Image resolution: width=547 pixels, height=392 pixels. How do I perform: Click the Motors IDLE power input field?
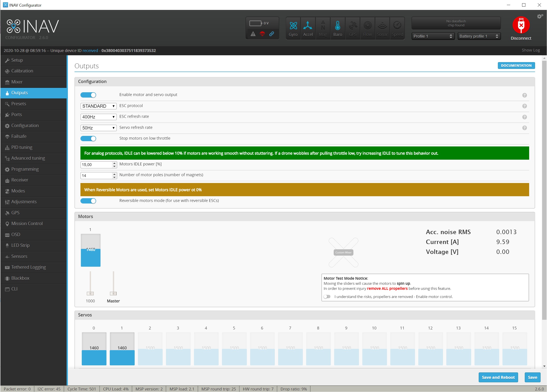pyautogui.click(x=96, y=165)
